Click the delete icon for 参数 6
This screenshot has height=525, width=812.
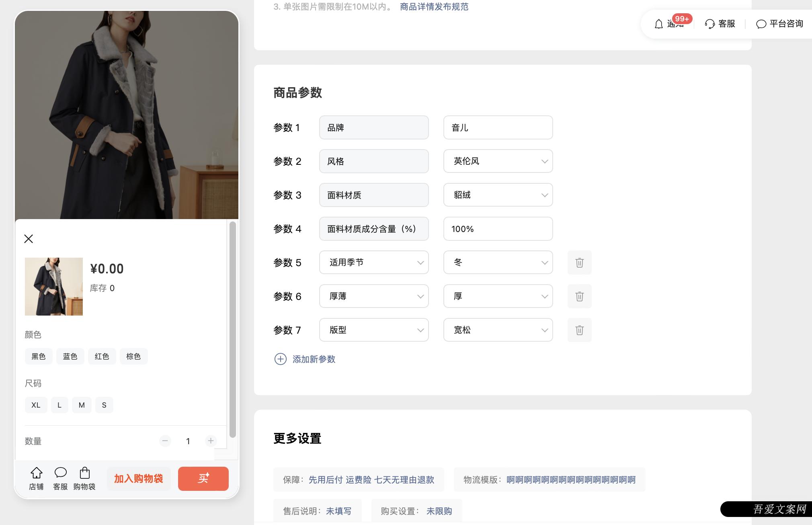579,296
